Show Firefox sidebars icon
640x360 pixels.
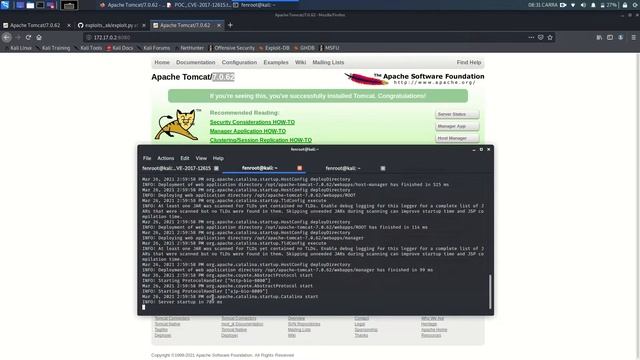[609, 37]
